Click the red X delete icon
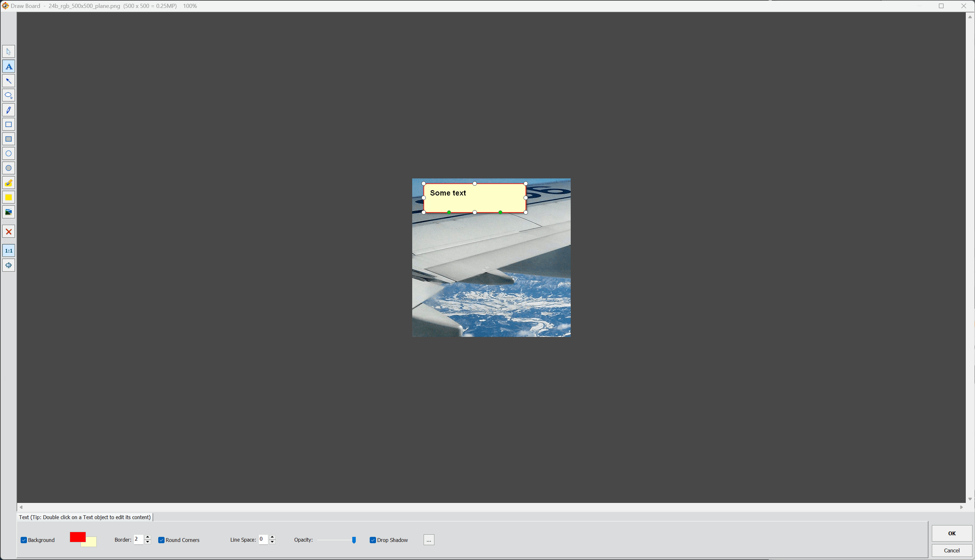Screen dimensions: 975x560 [x=9, y=232]
